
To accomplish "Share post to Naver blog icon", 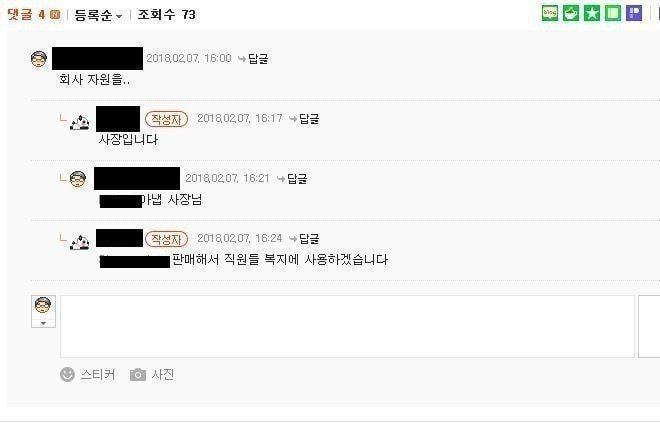I will pyautogui.click(x=550, y=13).
